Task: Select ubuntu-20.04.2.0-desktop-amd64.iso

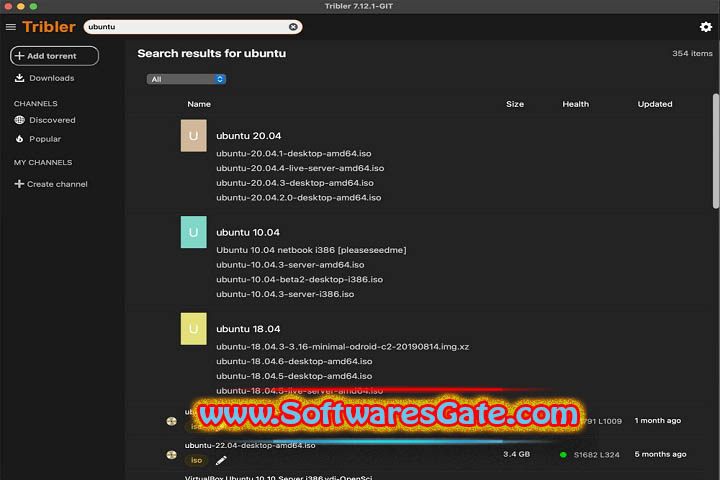Action: click(298, 198)
